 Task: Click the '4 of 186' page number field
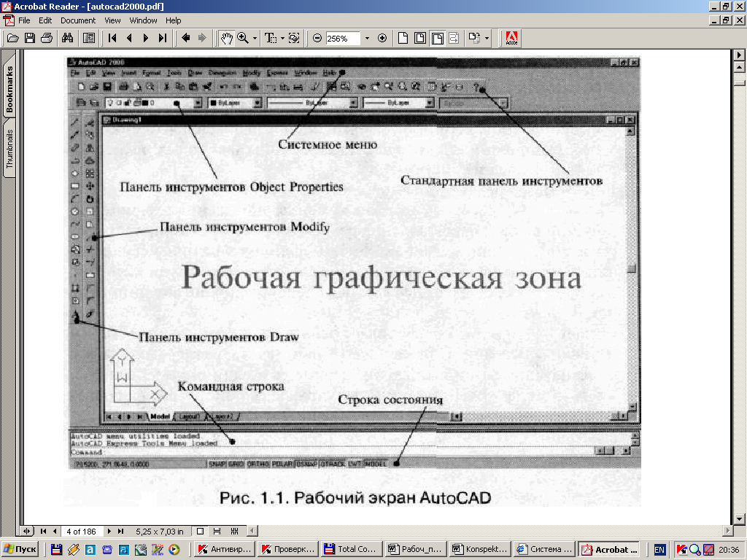point(82,532)
